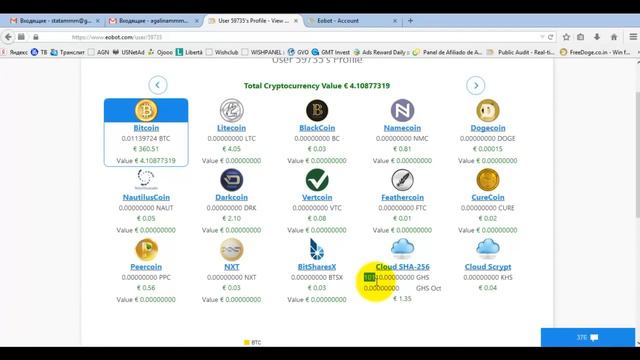Open the BlackCoin link
Viewport: 640px width, 360px height.
click(x=317, y=128)
